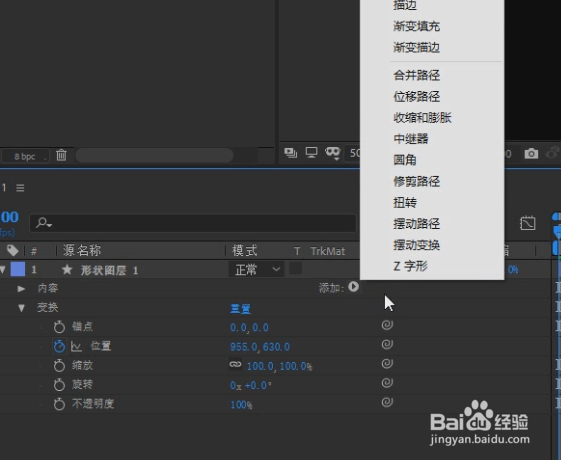This screenshot has width=561, height=460.
Task: Click the trash delete icon in project panel
Action: point(61,155)
